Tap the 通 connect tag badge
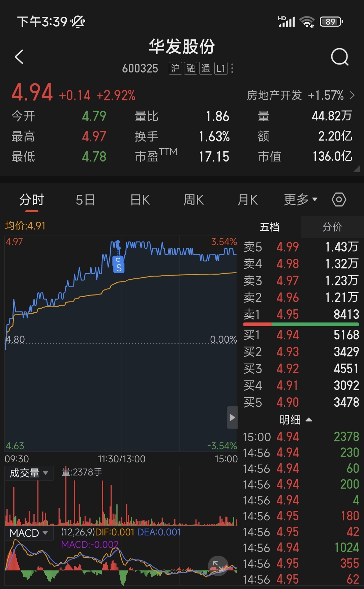This screenshot has height=589, width=364. (x=206, y=68)
